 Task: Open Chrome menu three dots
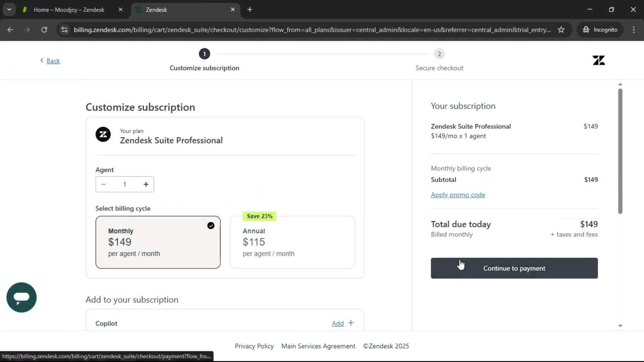tap(634, 29)
